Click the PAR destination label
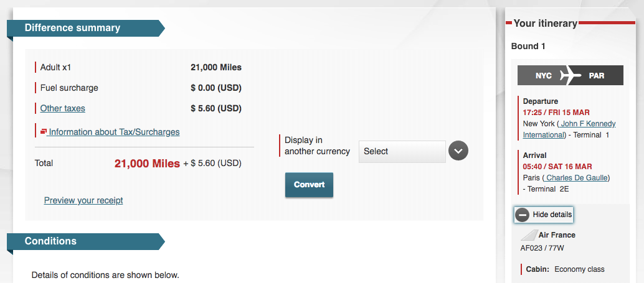This screenshot has height=283, width=644. pos(597,76)
